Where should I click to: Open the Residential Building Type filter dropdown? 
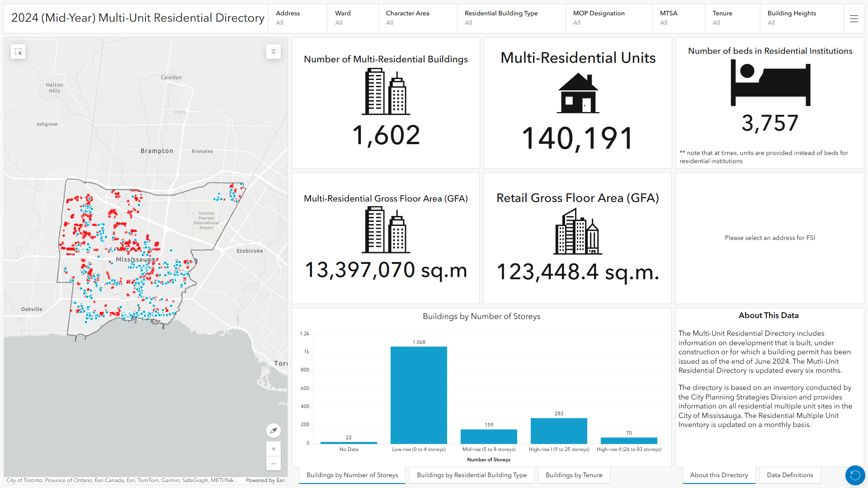point(511,18)
